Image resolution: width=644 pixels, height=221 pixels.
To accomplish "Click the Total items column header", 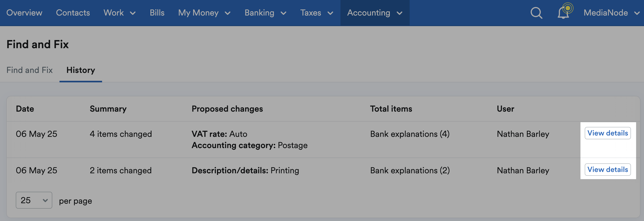I will (391, 109).
